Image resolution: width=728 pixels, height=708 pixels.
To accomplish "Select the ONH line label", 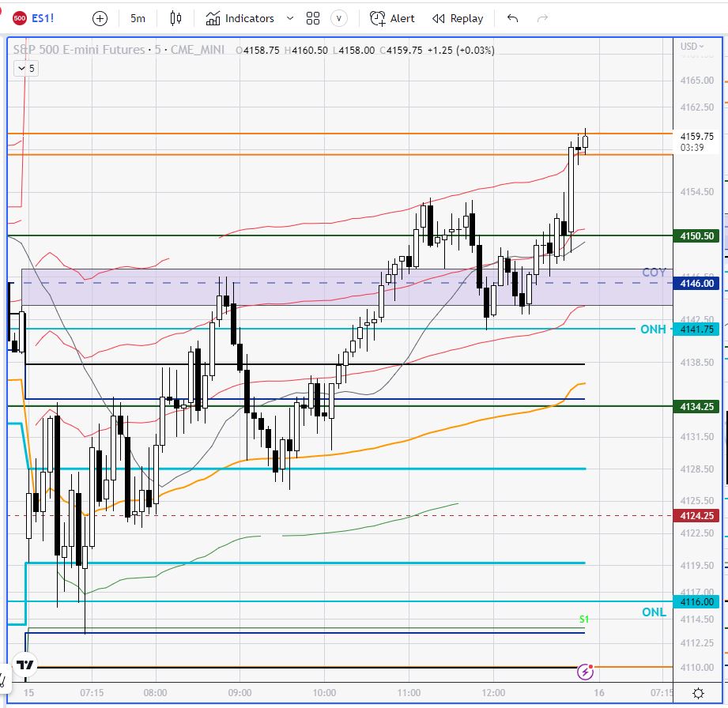I will click(653, 330).
